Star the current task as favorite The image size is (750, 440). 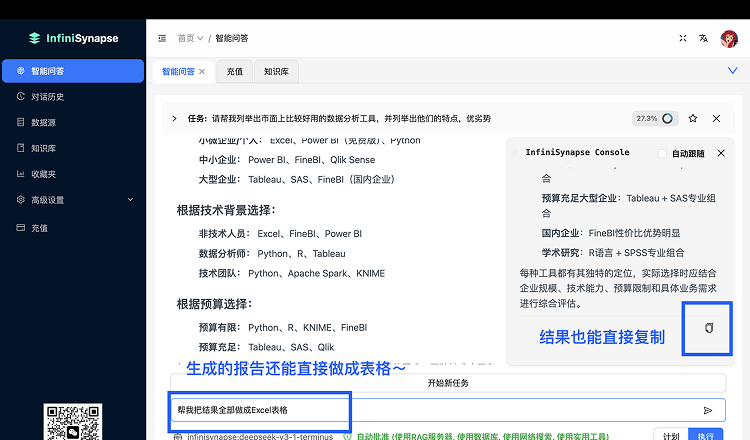[693, 118]
